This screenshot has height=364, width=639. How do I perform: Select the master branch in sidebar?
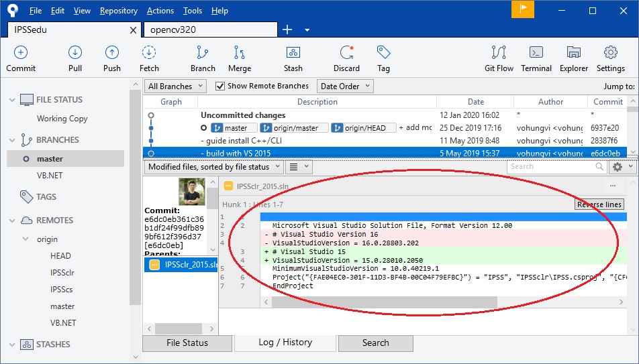pos(65,159)
